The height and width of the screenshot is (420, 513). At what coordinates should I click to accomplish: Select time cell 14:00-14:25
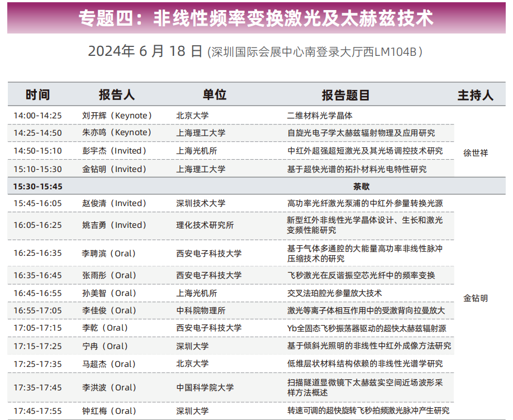(37, 116)
